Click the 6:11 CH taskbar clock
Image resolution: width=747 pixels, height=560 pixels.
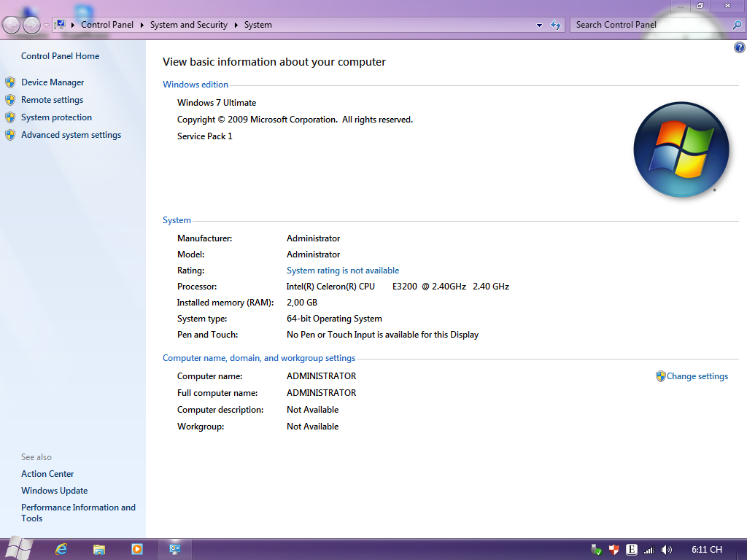click(706, 550)
